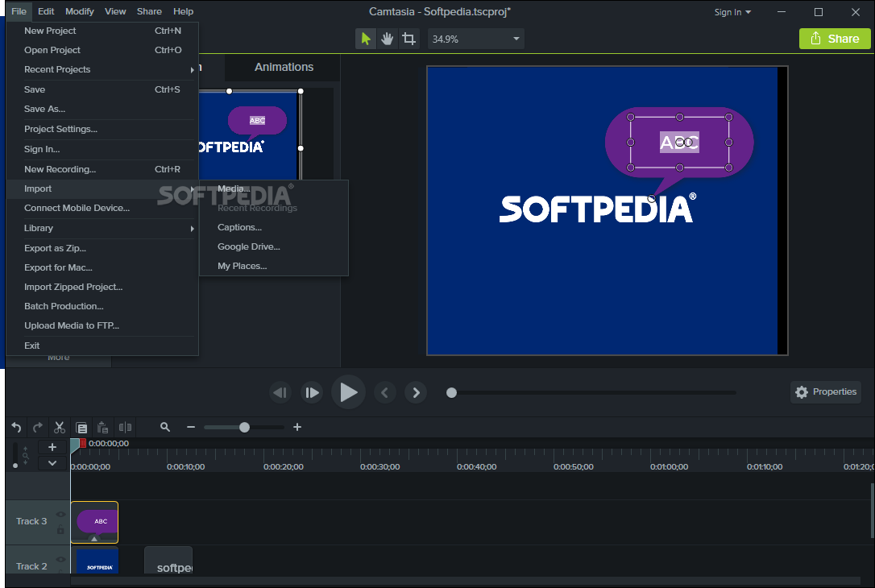
Task: Split clip with the split icon
Action: point(125,428)
